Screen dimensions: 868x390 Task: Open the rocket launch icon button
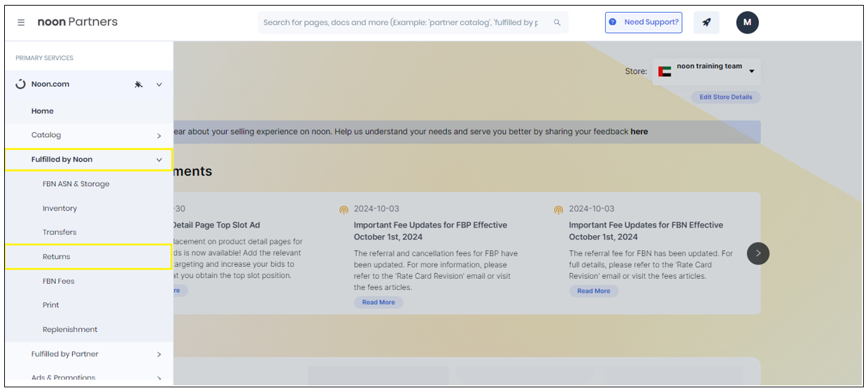click(706, 22)
